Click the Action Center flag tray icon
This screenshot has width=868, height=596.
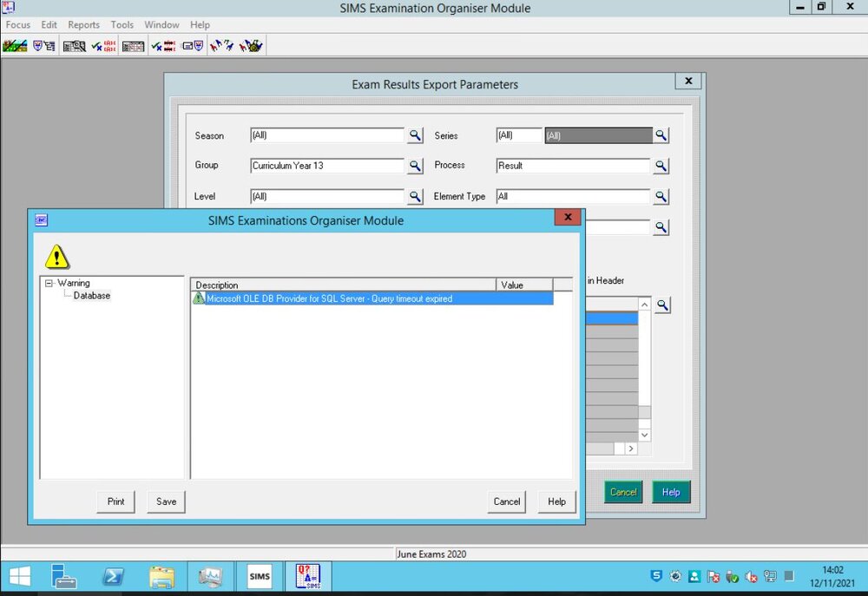tap(713, 577)
